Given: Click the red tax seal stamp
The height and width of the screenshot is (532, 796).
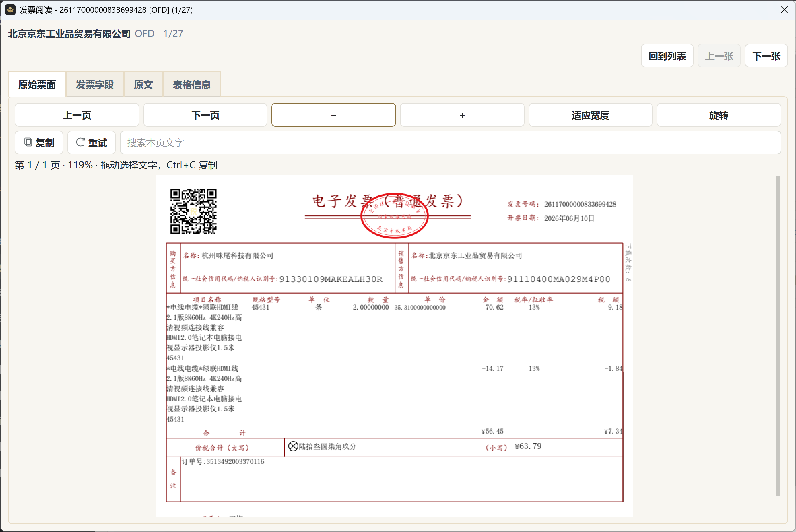Looking at the screenshot, I should 394,216.
